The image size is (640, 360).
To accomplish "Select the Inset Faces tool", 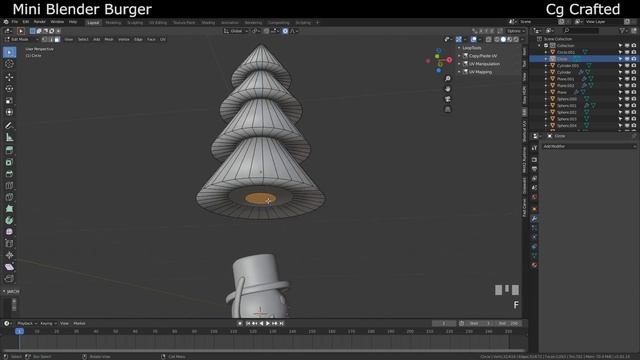I will pyautogui.click(x=9, y=162).
